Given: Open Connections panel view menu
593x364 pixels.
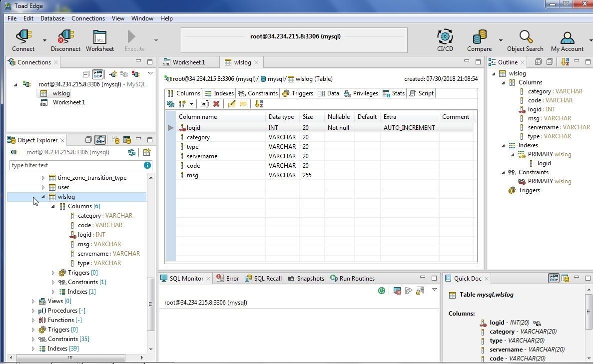Looking at the screenshot, I should (150, 73).
